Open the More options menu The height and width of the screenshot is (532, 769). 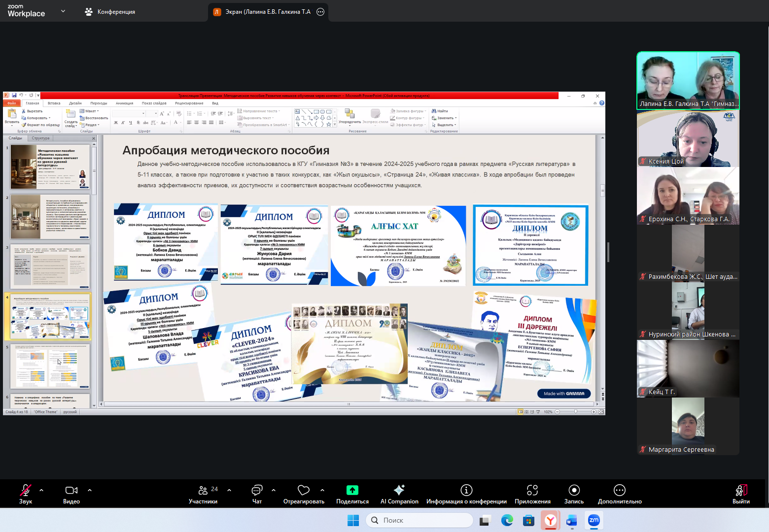(x=620, y=494)
